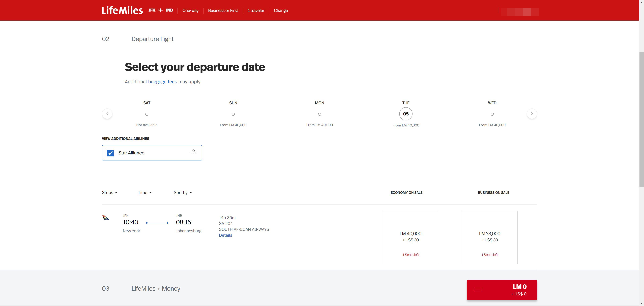Viewport: 644px width, 306px height.
Task: Choose business fare LM 78,000
Action: tap(489, 237)
